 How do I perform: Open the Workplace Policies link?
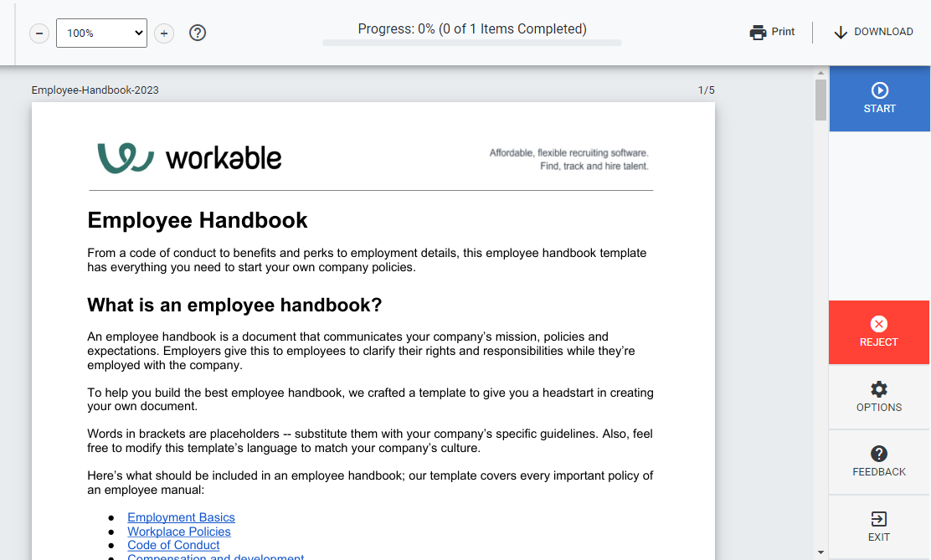tap(178, 532)
